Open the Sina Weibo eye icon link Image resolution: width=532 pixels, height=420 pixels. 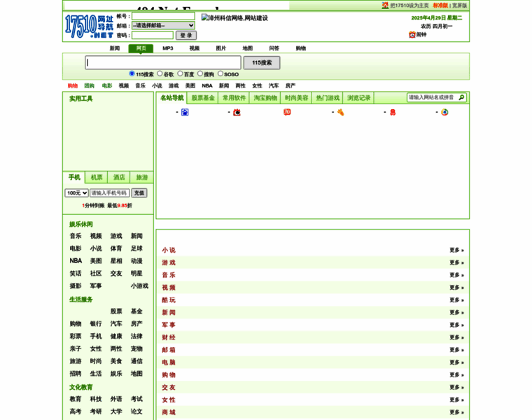tap(237, 112)
